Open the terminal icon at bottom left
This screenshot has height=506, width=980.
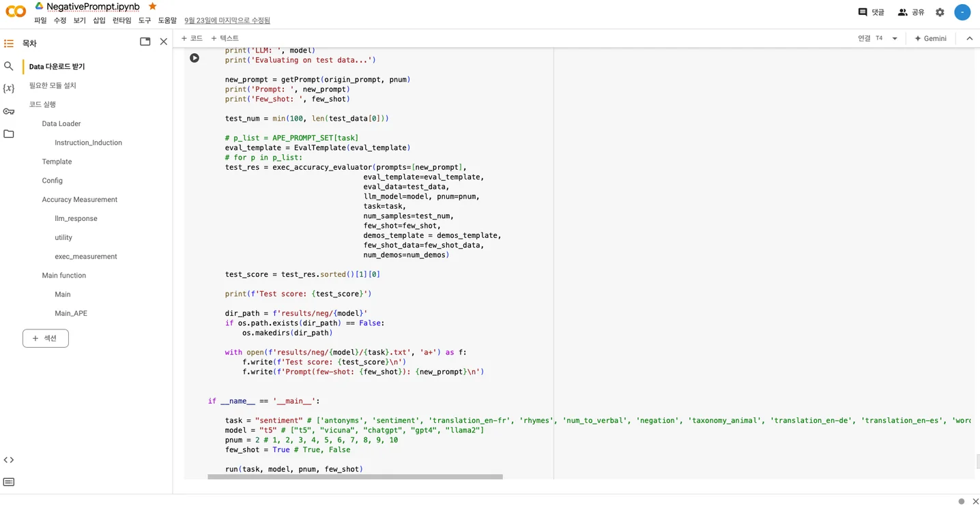pyautogui.click(x=9, y=482)
